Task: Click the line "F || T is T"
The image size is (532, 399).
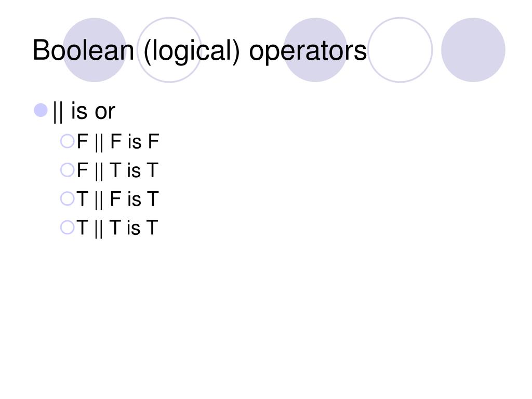Action: point(117,170)
